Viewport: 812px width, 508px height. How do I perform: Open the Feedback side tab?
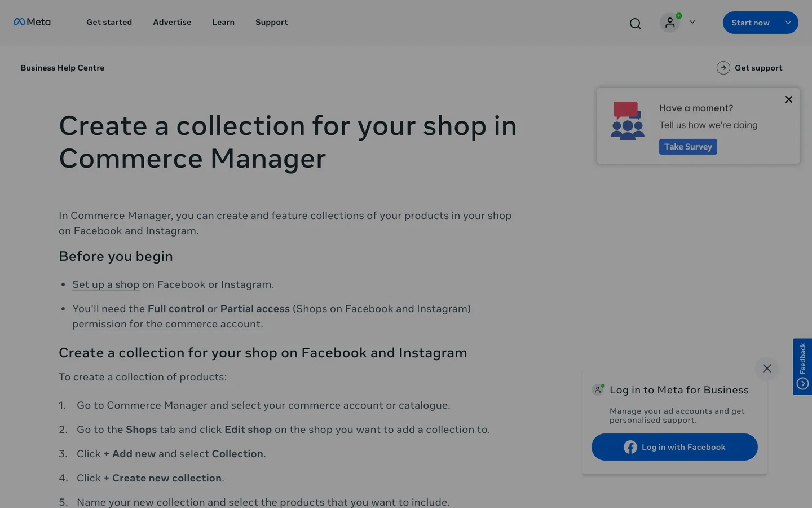click(x=802, y=366)
